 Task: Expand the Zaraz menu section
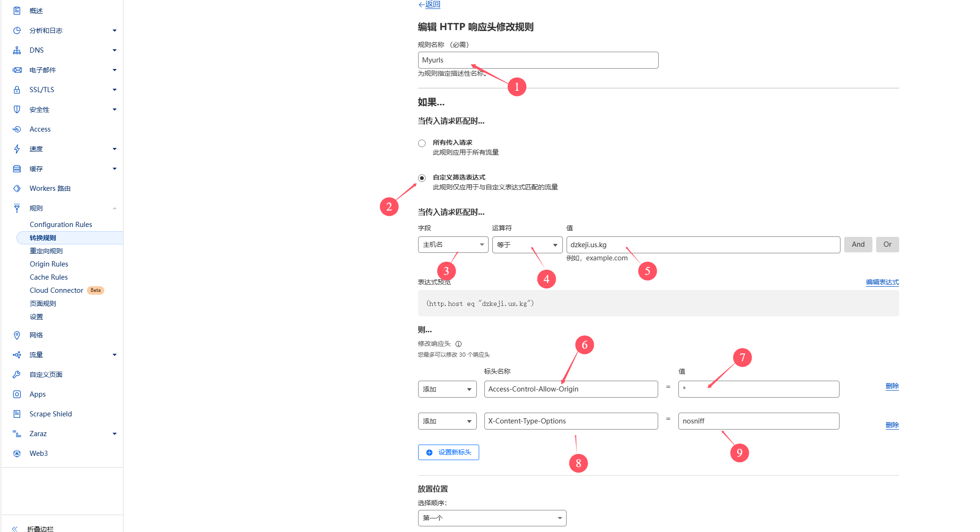[115, 434]
